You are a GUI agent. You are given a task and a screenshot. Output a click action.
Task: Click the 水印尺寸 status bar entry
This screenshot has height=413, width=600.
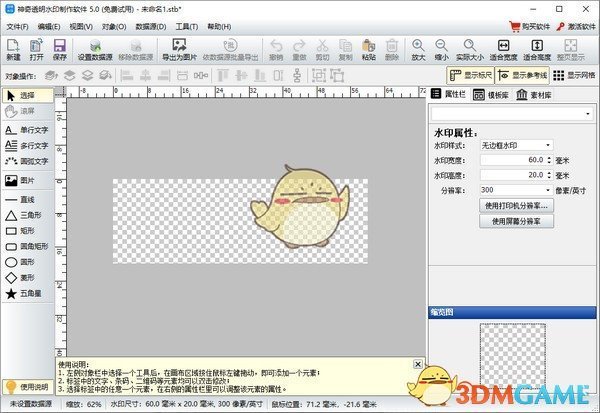(186, 404)
